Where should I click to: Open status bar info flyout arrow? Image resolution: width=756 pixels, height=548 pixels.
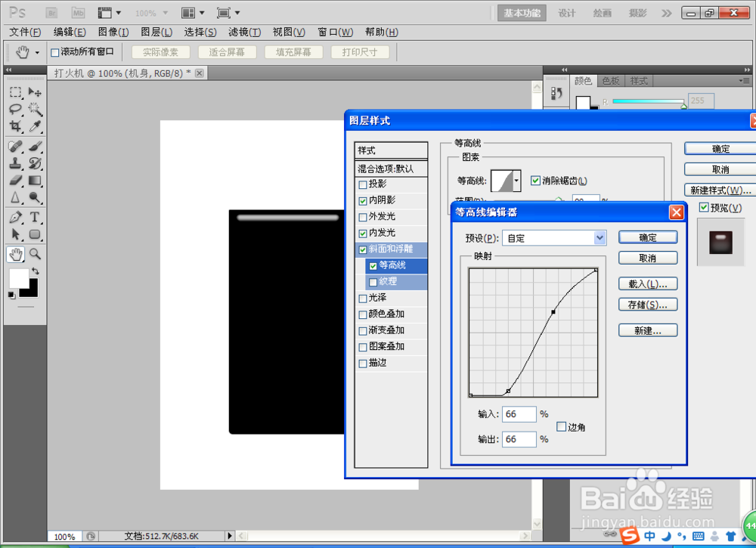coord(230,535)
